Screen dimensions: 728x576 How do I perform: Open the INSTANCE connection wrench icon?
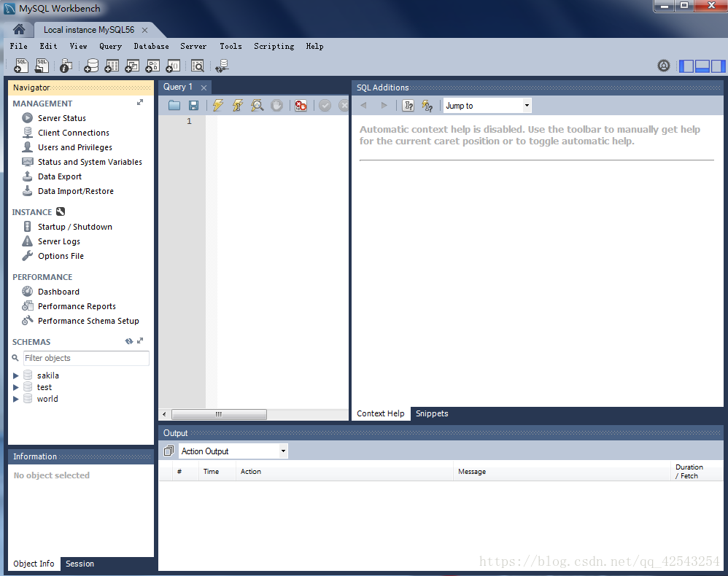[x=61, y=211]
